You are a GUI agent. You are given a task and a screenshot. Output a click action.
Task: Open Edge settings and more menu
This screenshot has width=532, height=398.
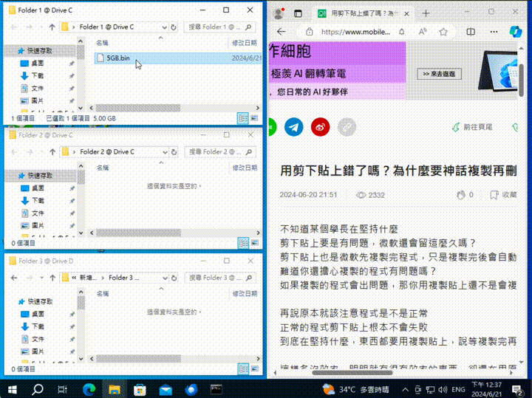pos(494,32)
